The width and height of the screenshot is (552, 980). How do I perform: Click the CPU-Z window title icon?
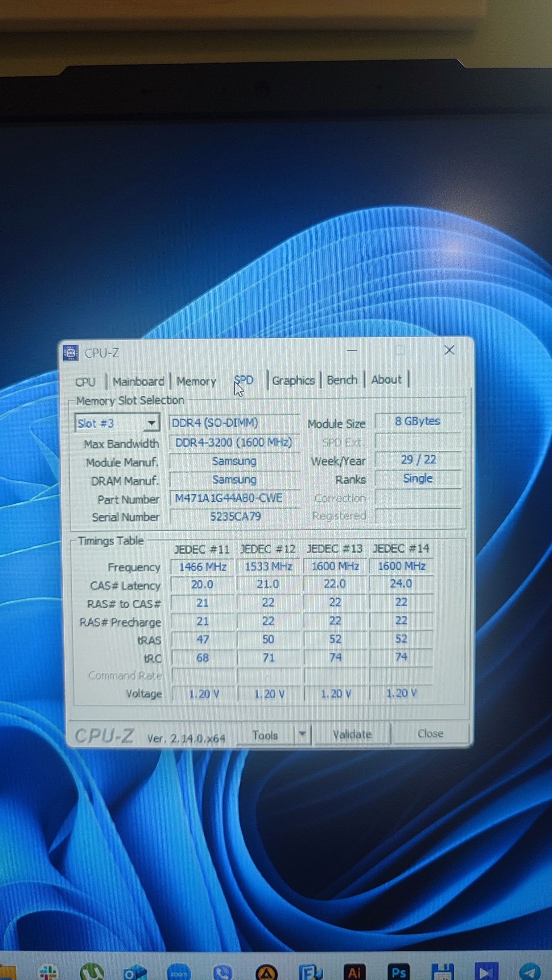point(71,353)
